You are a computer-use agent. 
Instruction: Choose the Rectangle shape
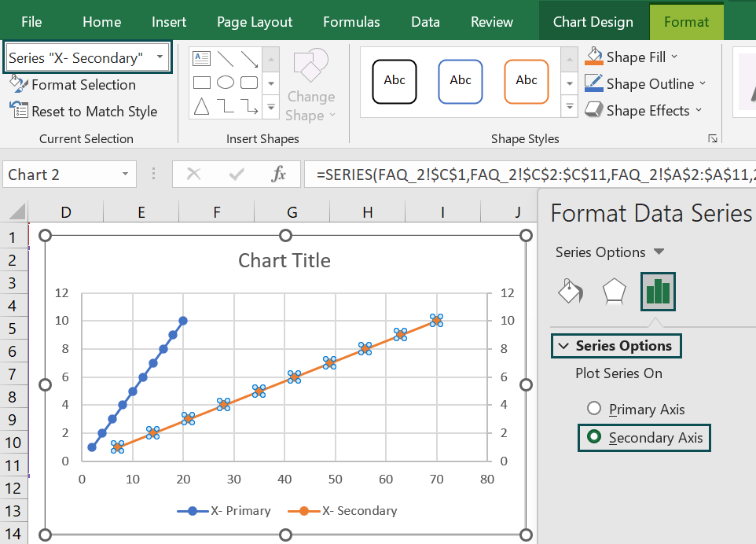(x=201, y=83)
